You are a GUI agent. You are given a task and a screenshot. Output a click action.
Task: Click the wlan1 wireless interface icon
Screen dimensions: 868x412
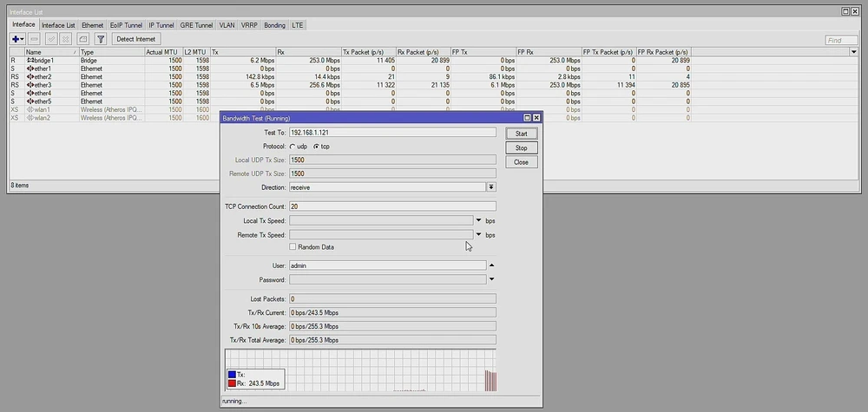(x=30, y=110)
